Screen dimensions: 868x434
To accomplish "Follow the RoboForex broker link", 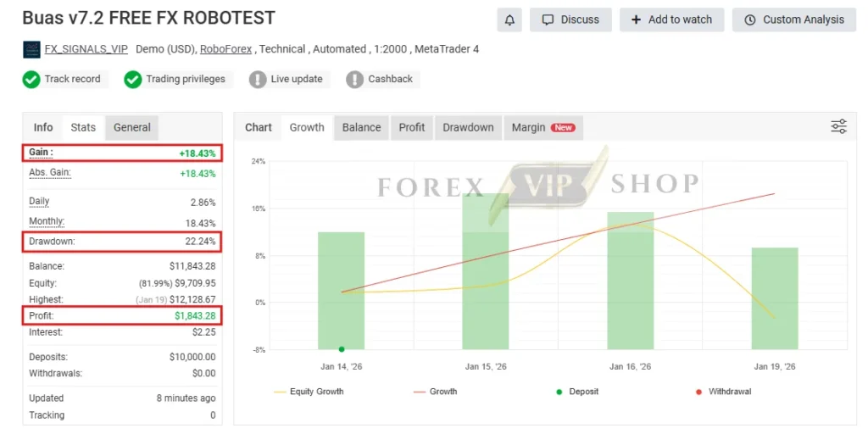I will [x=225, y=49].
